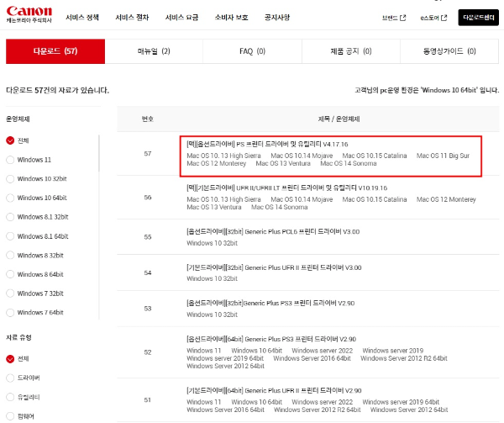Click the 번호 column header

148,119
